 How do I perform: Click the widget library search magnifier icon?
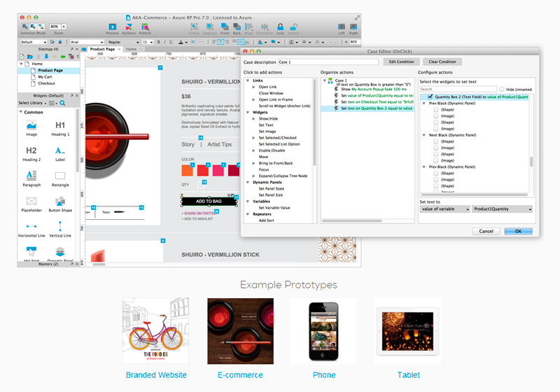[62, 103]
